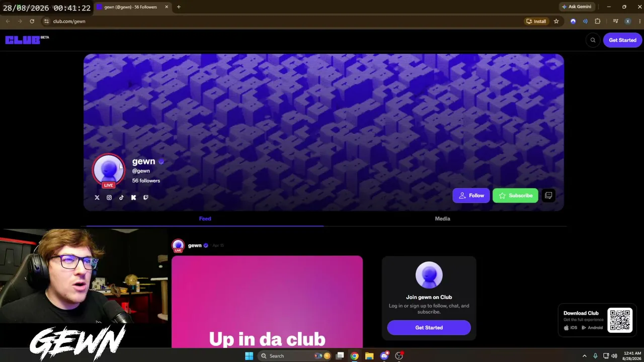Open the Chrome Extensions puzzle icon
The width and height of the screenshot is (644, 362).
pos(598,21)
